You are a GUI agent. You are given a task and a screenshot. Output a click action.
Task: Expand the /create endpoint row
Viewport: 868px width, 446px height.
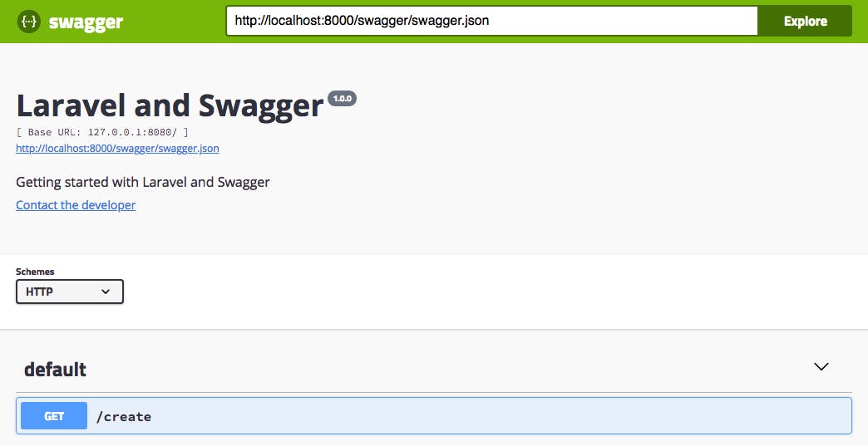coord(433,415)
